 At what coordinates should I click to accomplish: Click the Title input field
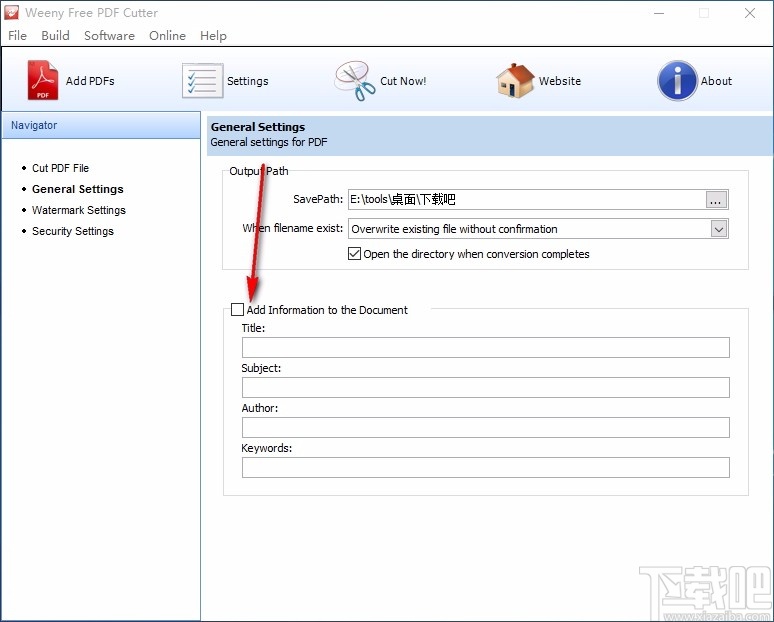(x=486, y=348)
